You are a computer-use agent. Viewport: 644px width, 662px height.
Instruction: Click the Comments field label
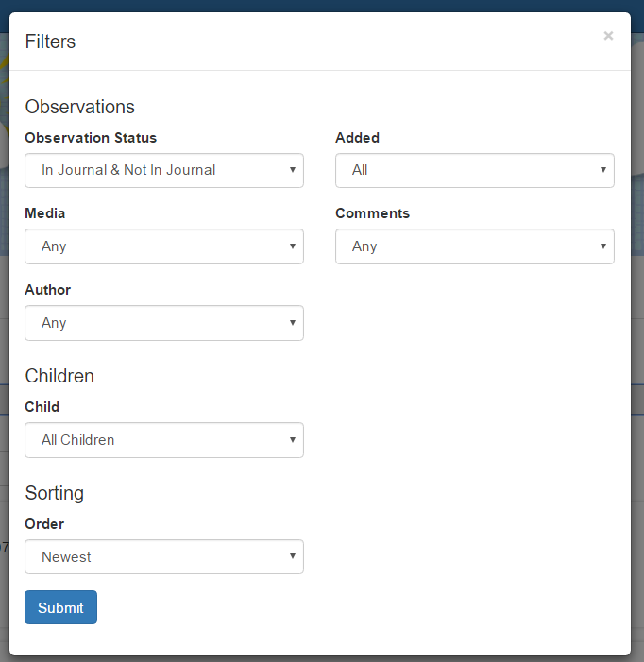[x=373, y=213]
